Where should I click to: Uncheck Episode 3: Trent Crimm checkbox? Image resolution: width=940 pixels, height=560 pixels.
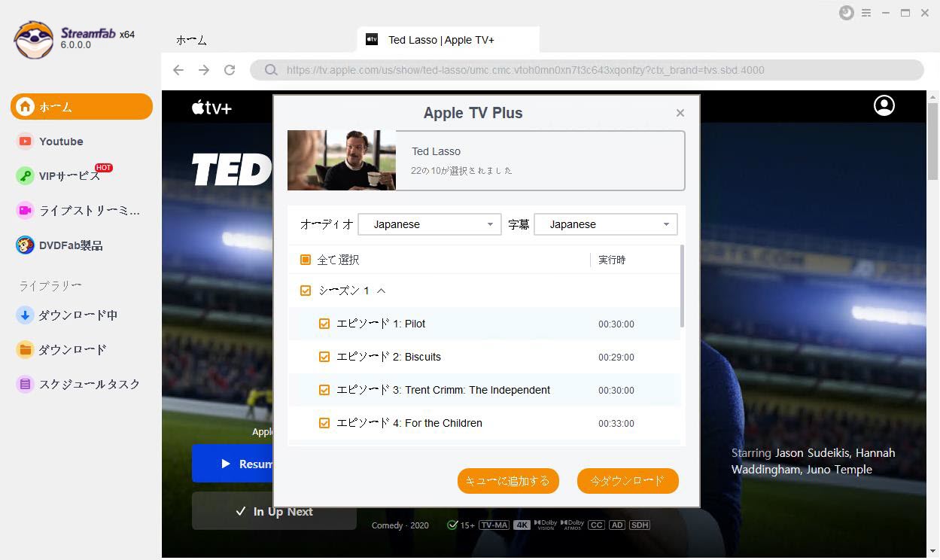point(324,390)
